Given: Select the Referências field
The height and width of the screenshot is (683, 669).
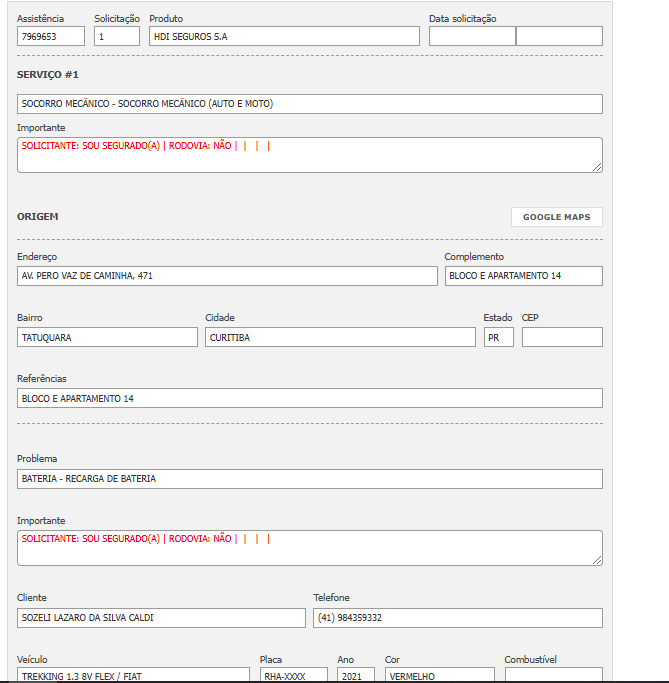Looking at the screenshot, I should (309, 398).
